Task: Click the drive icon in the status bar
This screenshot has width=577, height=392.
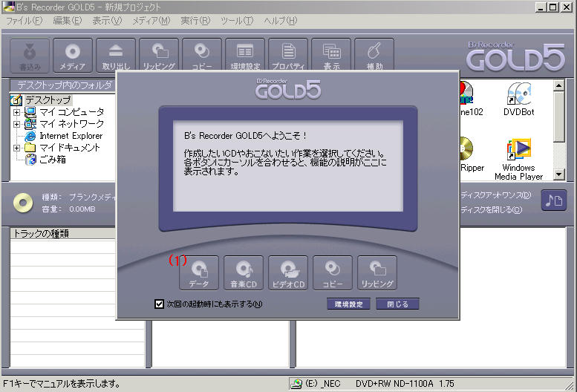Action: click(x=296, y=384)
